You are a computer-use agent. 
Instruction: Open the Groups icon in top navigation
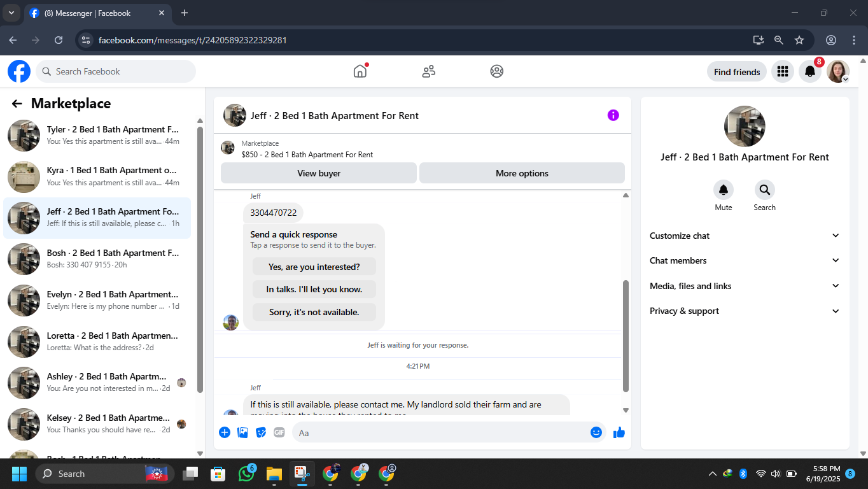tap(497, 71)
